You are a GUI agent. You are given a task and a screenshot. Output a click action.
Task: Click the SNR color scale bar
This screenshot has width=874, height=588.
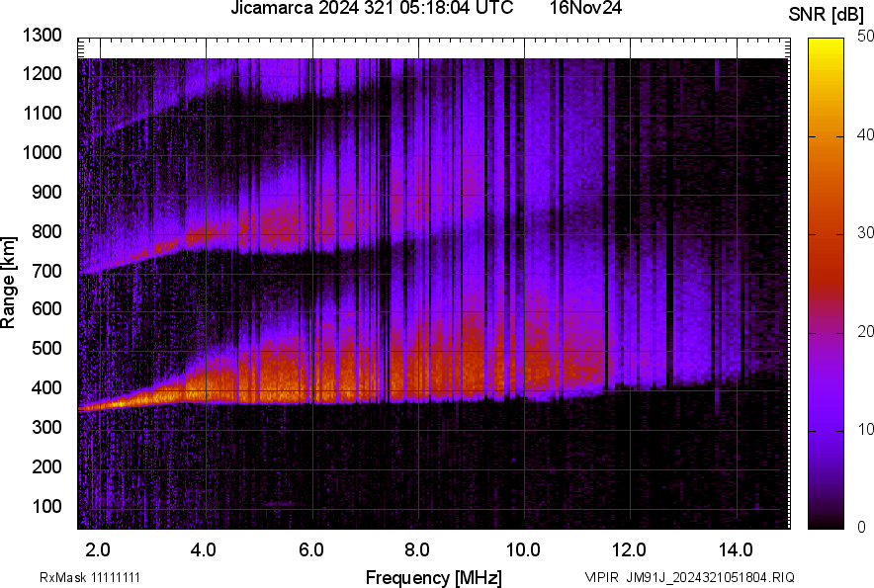click(x=827, y=284)
